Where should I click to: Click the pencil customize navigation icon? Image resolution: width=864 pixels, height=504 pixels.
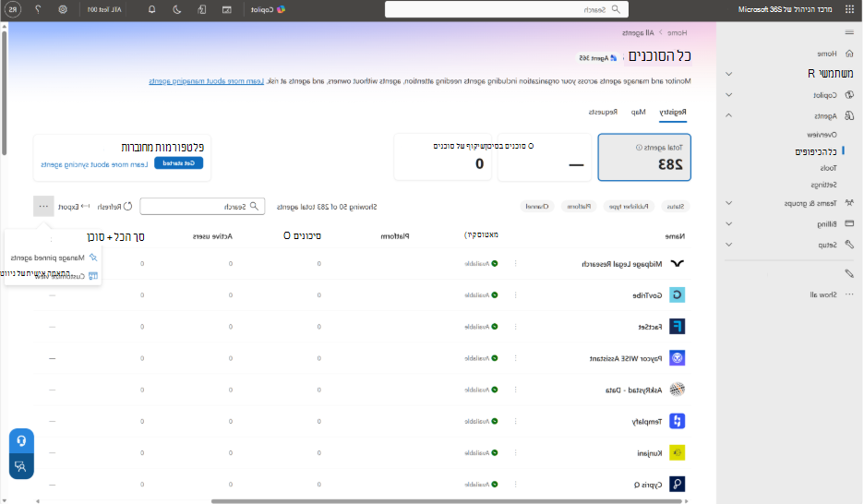pos(849,273)
